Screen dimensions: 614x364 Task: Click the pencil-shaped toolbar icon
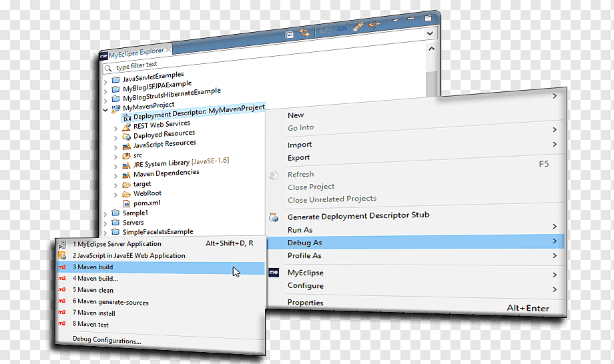coord(358,26)
